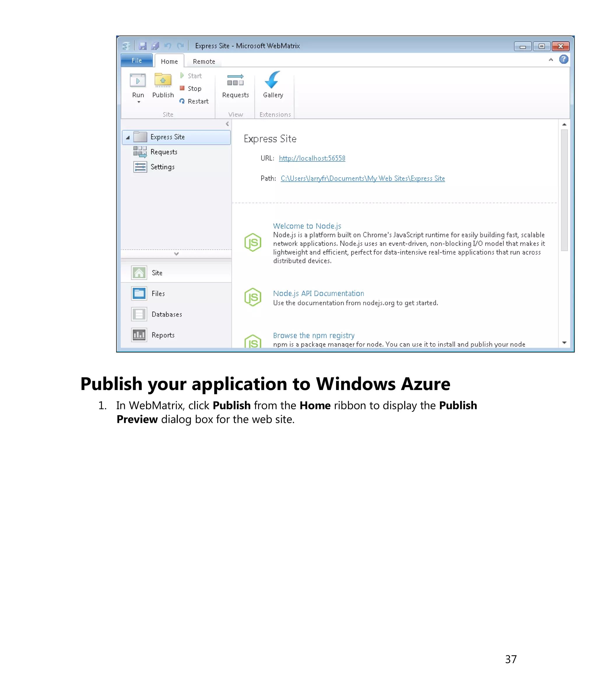Stop the running site
Screen dimensions: 597x700
coord(191,89)
